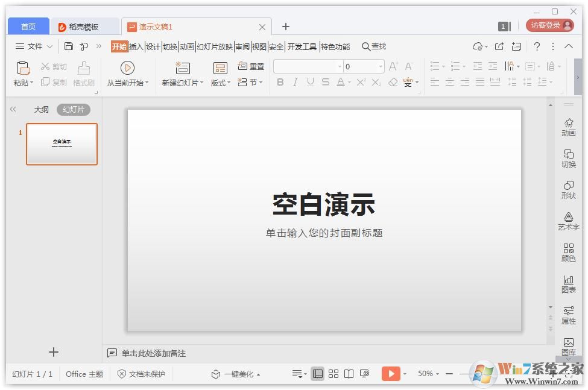Open the 文件 menu
The height and width of the screenshot is (390, 588).
pos(36,46)
